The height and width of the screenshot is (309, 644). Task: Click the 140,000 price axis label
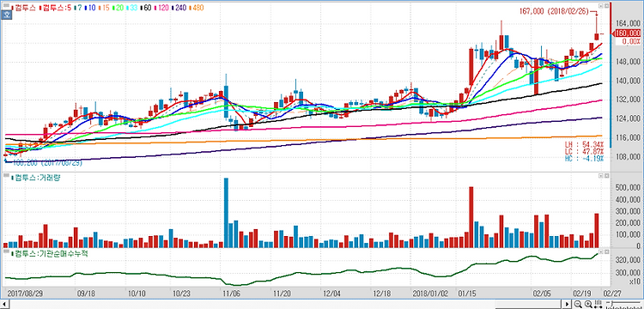[628, 81]
